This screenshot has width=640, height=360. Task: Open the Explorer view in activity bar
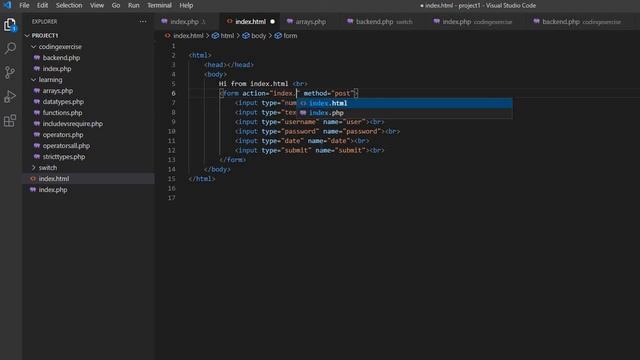(10, 24)
